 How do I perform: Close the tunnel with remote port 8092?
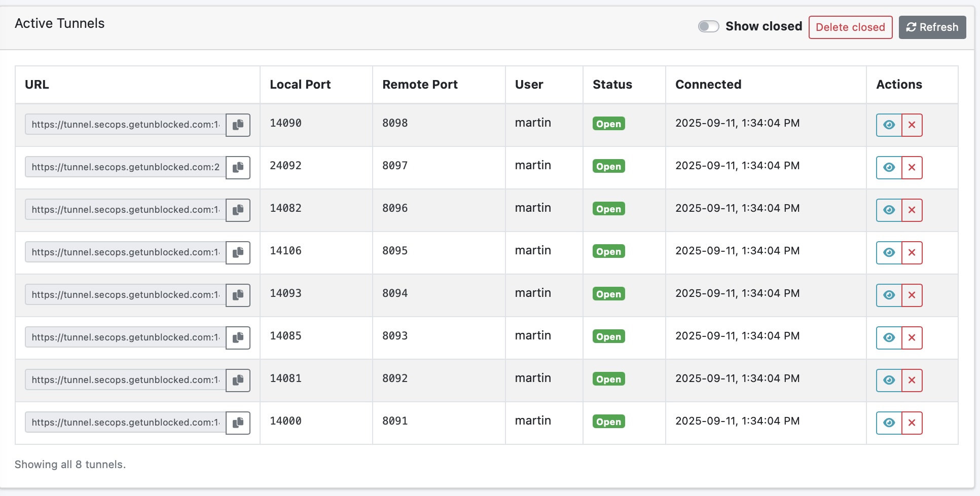tap(912, 380)
